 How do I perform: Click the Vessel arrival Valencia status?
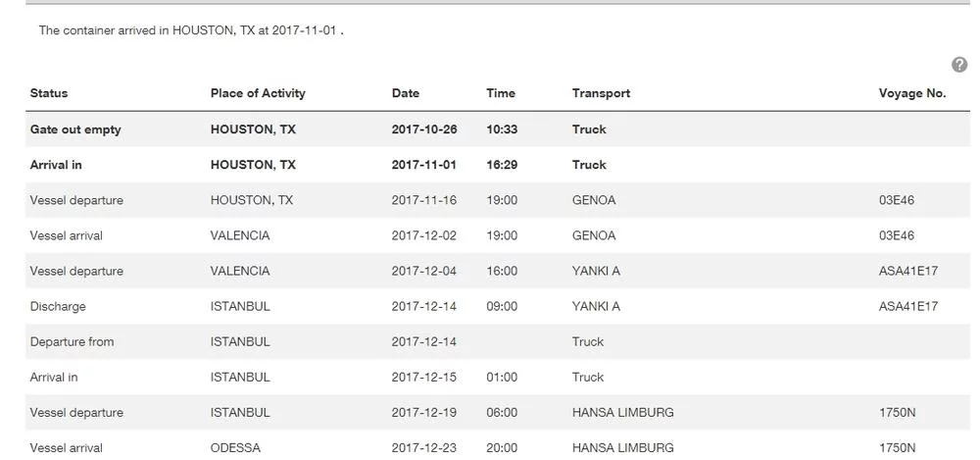click(66, 235)
